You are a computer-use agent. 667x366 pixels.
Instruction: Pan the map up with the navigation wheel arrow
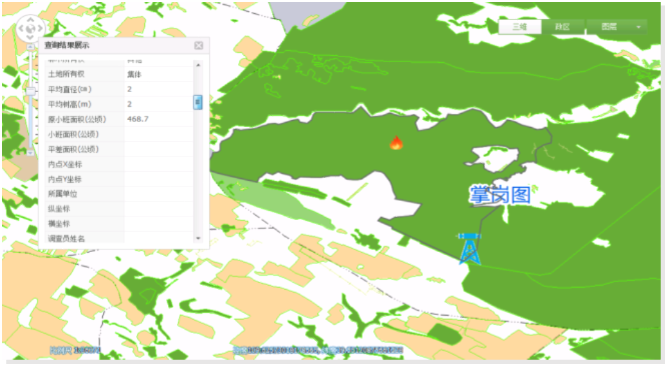30,20
